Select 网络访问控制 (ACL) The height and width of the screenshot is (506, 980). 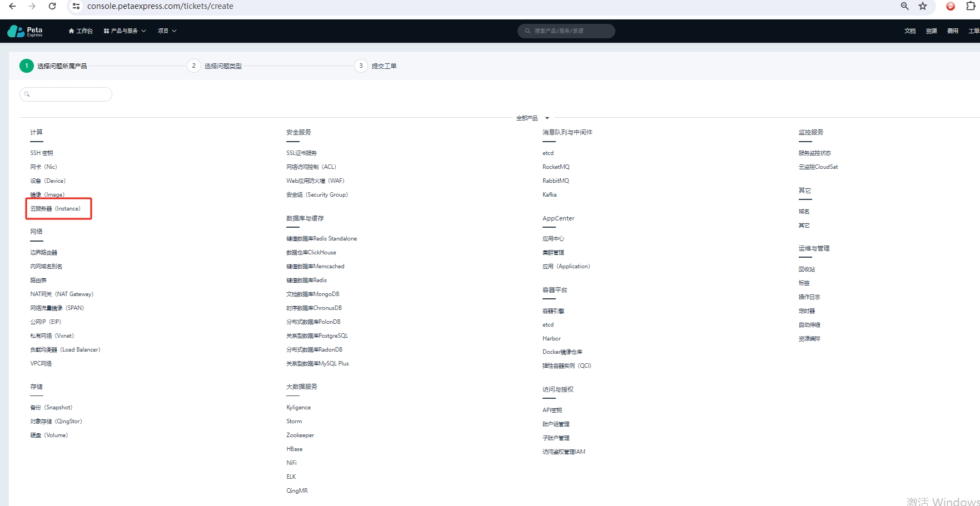311,167
